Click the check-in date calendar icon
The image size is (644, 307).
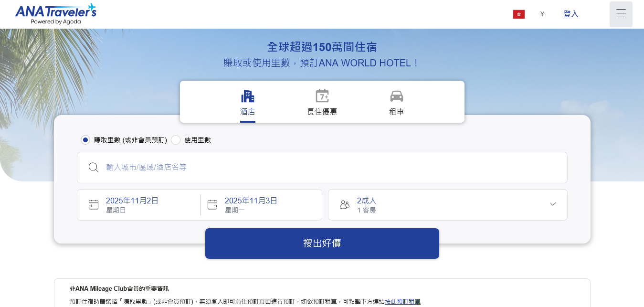(94, 204)
